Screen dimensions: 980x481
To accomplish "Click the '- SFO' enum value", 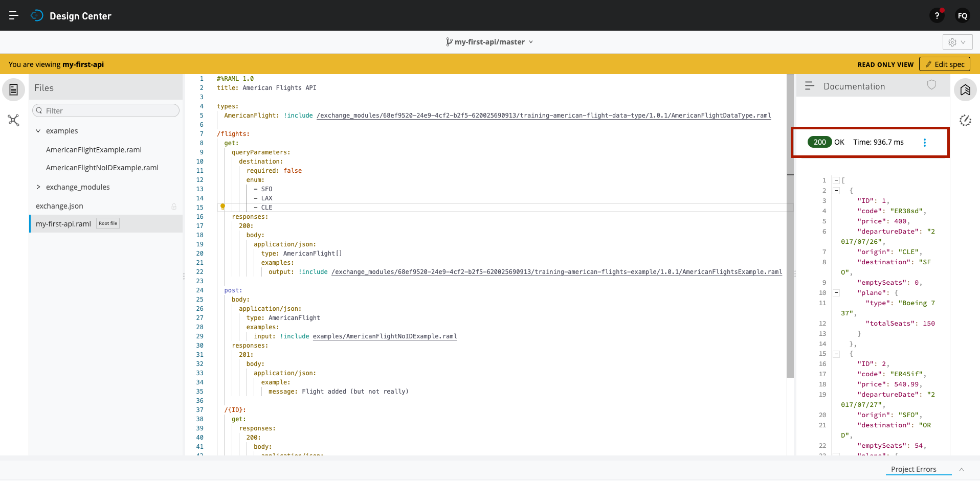I will [263, 189].
